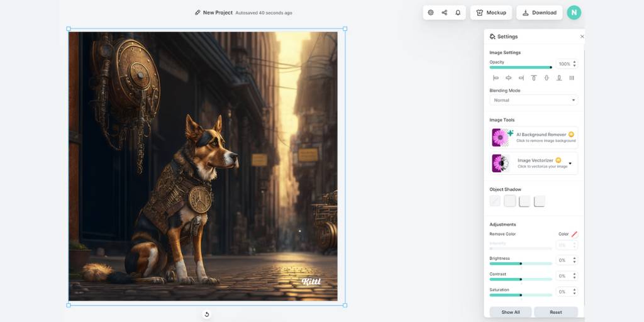Screen dimensions: 644x322
Task: Adjust the Brightness slider
Action: (x=521, y=264)
